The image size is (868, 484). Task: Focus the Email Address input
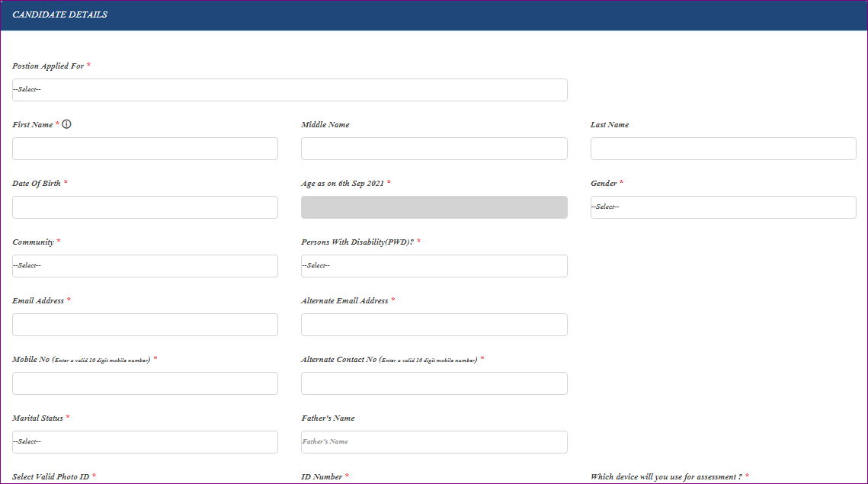pyautogui.click(x=145, y=325)
